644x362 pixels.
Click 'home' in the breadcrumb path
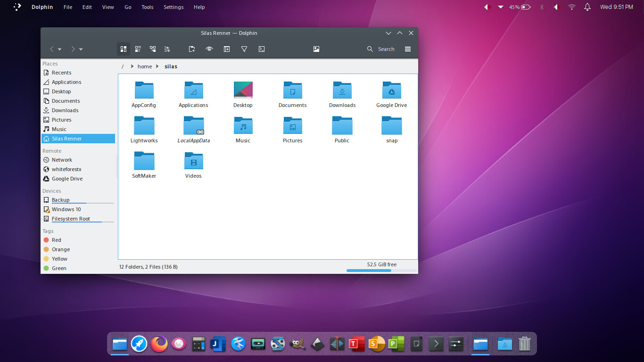[x=145, y=66]
